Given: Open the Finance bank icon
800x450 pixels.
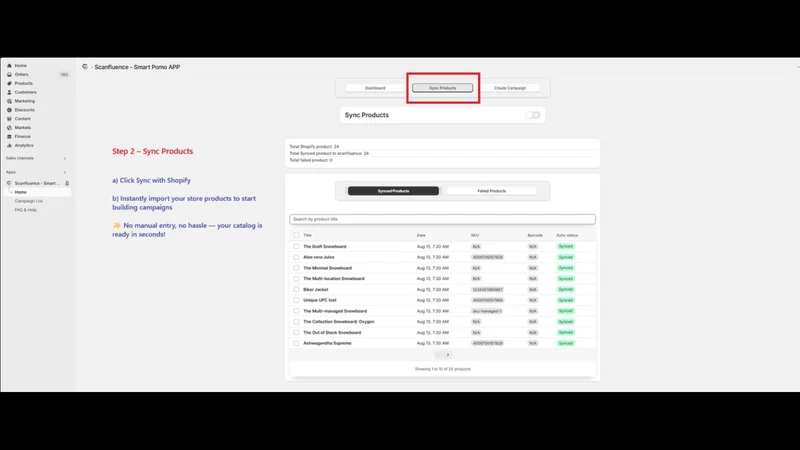Looking at the screenshot, I should coord(9,137).
